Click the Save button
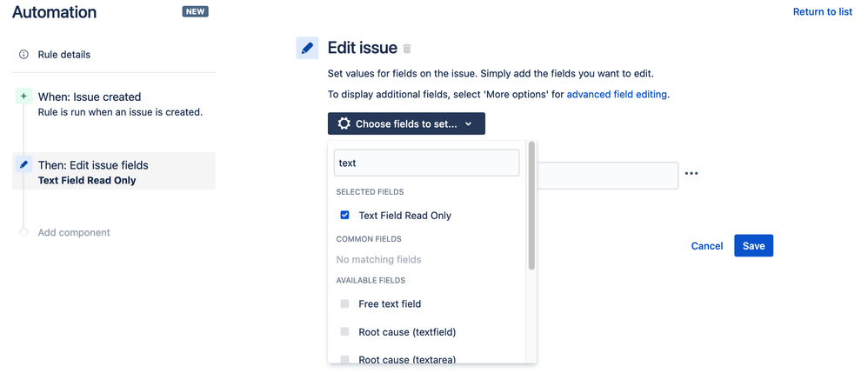 click(x=753, y=246)
